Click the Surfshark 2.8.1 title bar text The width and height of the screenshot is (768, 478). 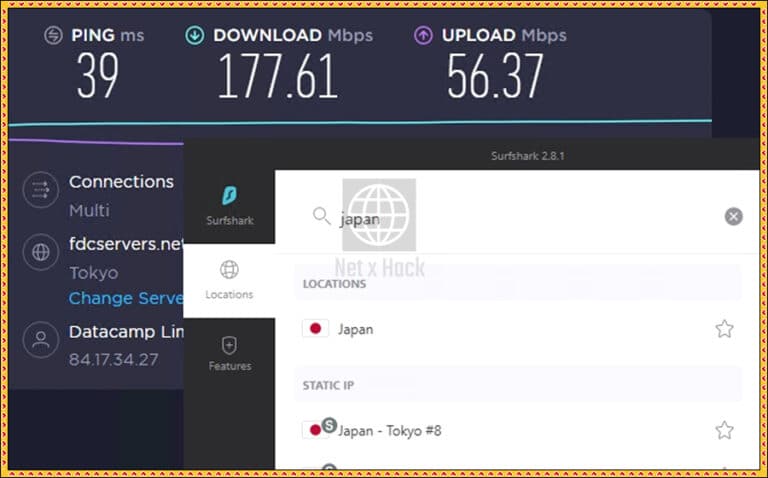coord(528,156)
